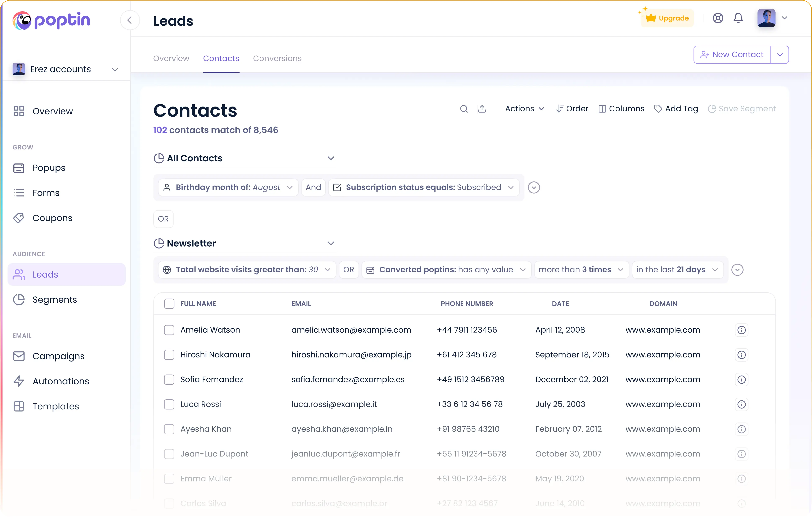Select the Hiroshi Nakamura row checkbox
Viewport: 812px width, 517px height.
(169, 355)
